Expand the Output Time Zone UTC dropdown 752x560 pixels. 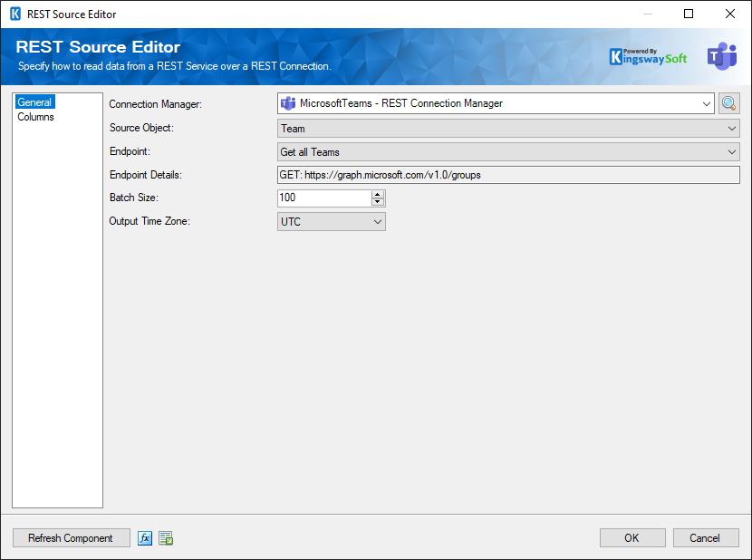pos(332,222)
